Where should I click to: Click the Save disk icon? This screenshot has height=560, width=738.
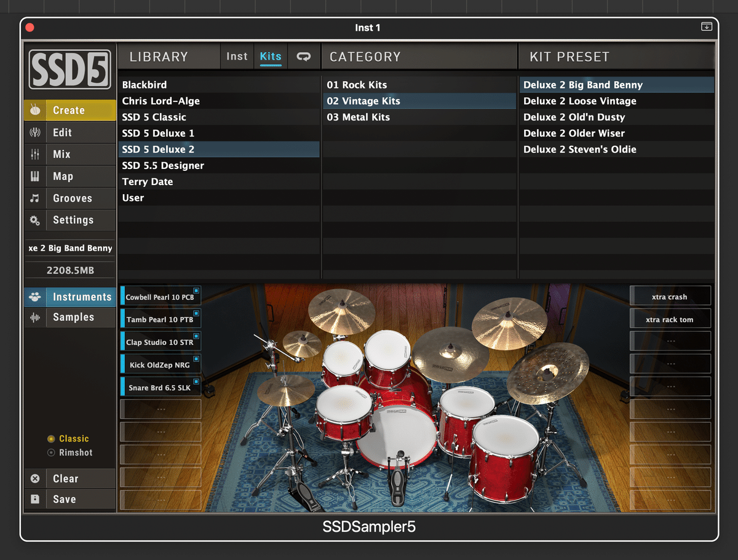click(x=35, y=499)
